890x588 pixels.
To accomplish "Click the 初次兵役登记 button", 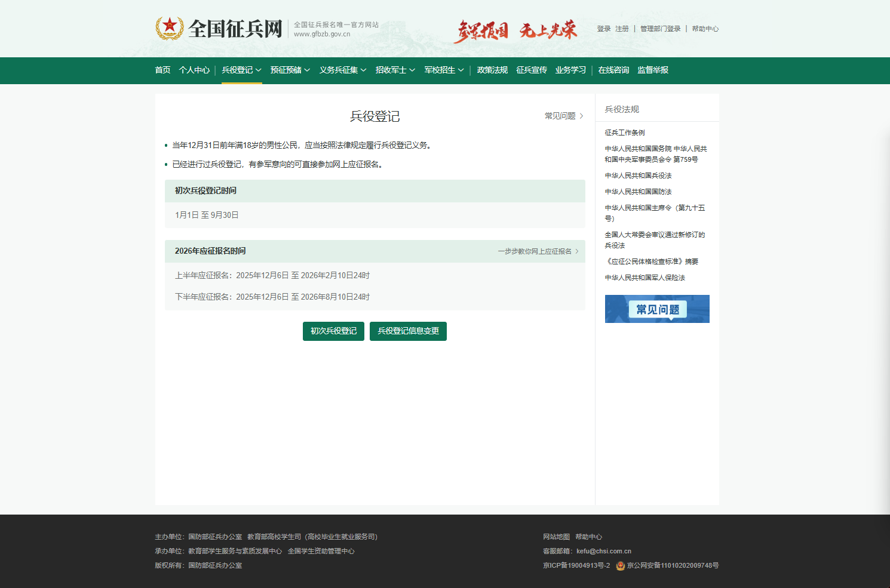I will (333, 331).
